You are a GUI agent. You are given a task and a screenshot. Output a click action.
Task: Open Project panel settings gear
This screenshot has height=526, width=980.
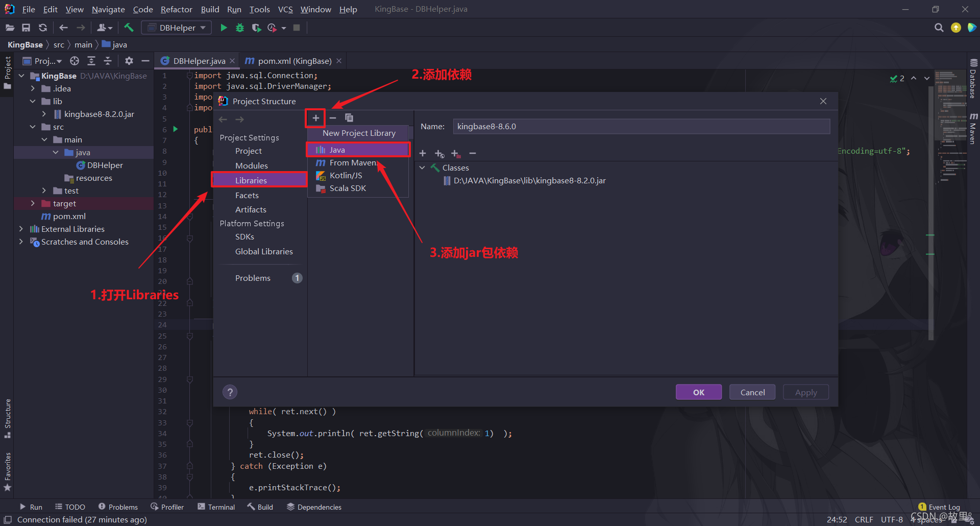129,61
